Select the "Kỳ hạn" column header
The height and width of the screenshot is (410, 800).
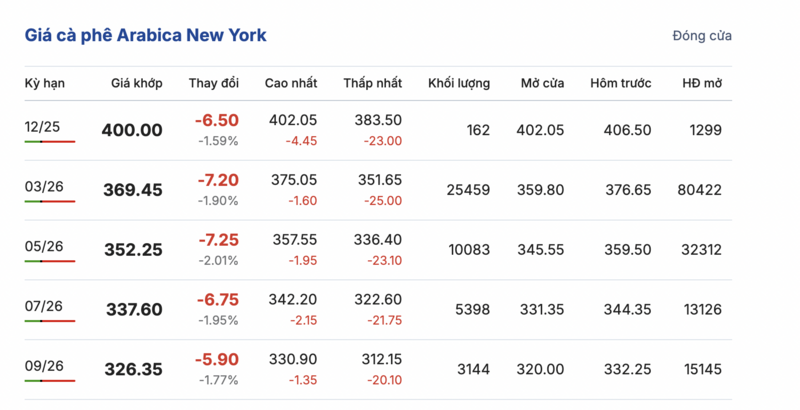pyautogui.click(x=42, y=82)
